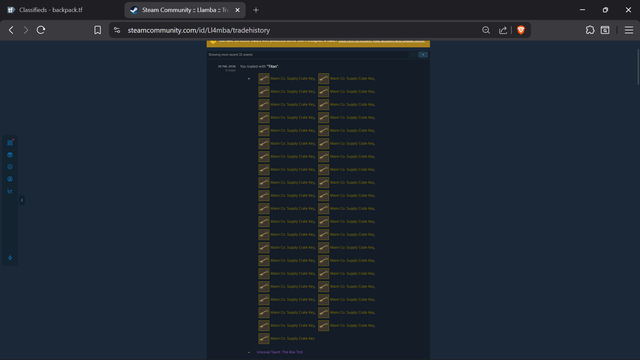This screenshot has height=360, width=640.
Task: Open the browser hamburger menu
Action: pos(629,30)
